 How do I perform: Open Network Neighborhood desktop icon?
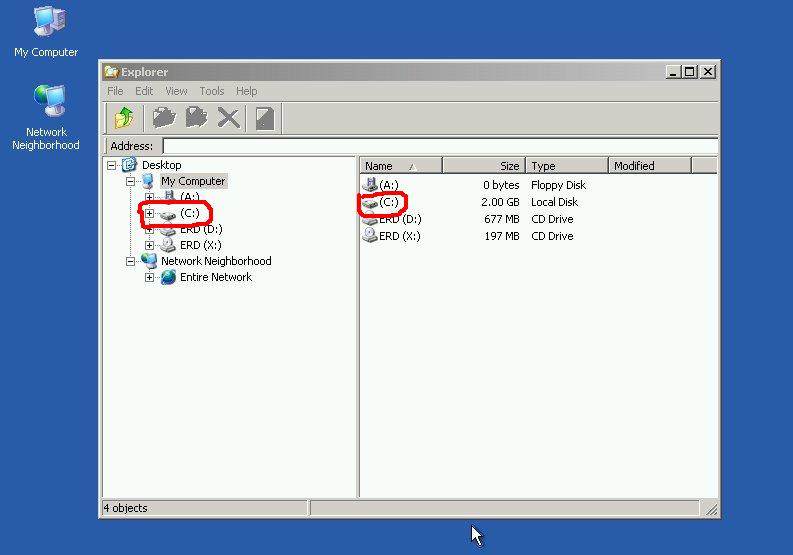pos(50,101)
